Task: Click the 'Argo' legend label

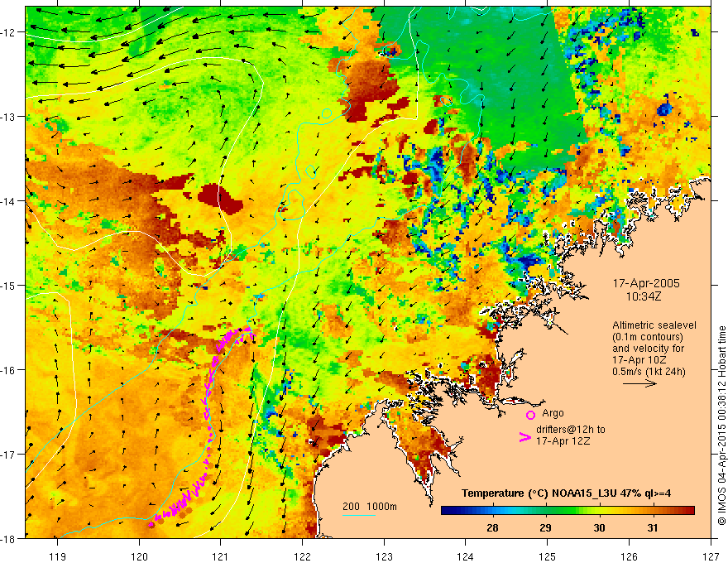Action: (553, 413)
